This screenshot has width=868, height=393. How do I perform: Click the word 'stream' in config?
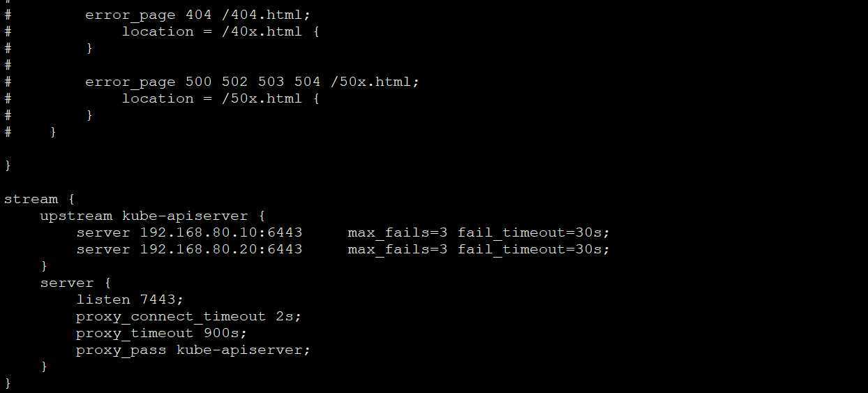(31, 199)
